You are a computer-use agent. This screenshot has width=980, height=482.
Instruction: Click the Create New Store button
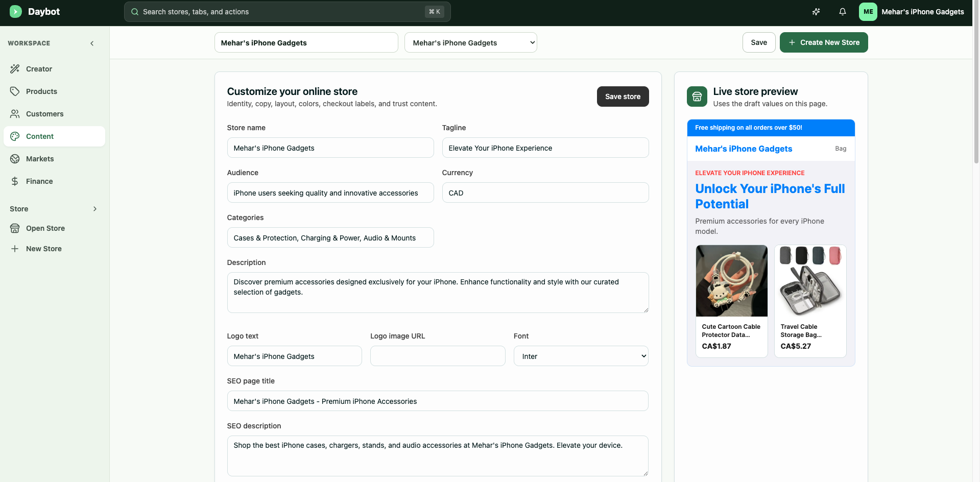(x=824, y=42)
